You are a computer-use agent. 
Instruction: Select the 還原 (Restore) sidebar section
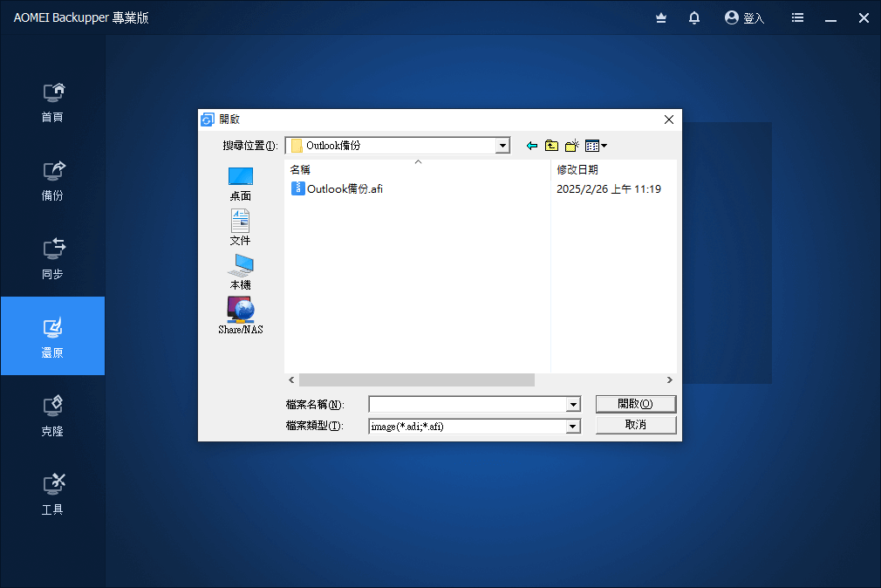click(52, 336)
